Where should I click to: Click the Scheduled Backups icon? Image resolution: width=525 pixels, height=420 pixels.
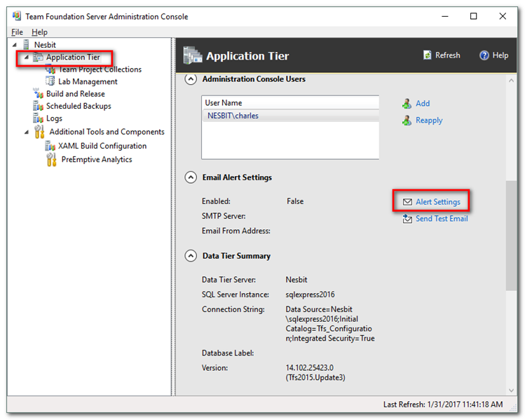(38, 106)
